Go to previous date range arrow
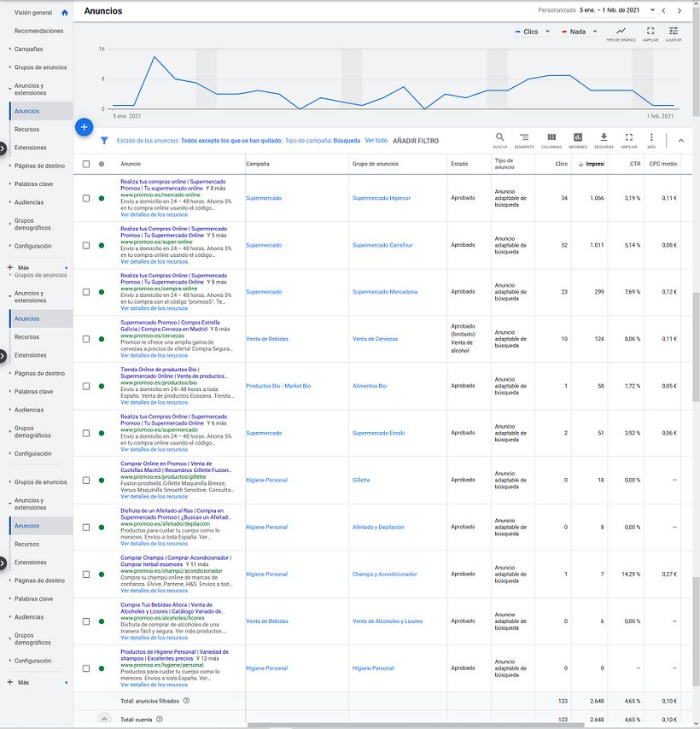This screenshot has height=729, width=700. click(664, 11)
